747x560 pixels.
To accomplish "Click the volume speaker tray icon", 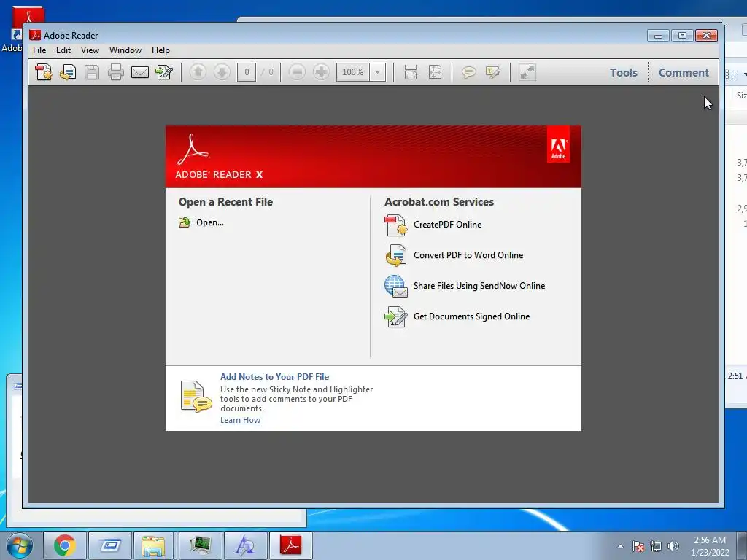I will coord(673,545).
